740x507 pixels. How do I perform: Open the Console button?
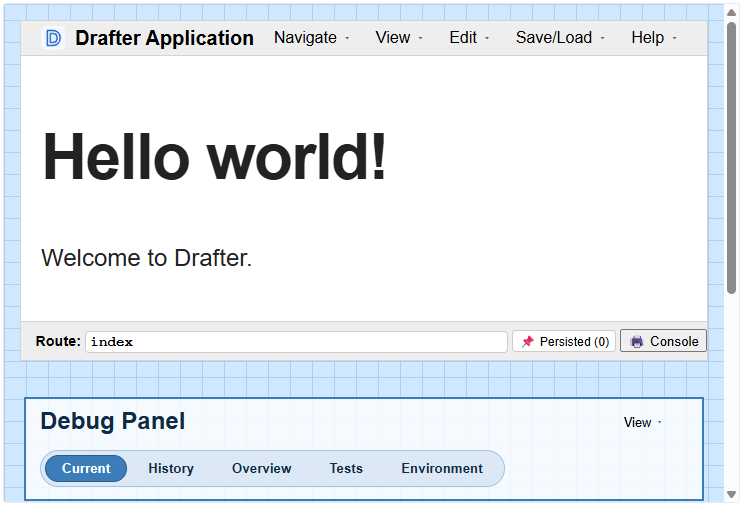point(663,341)
